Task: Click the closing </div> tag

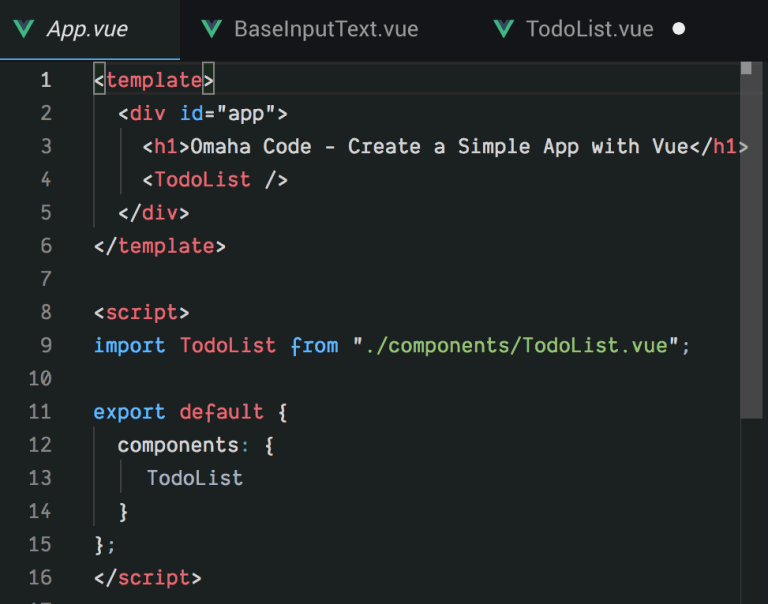Action: [154, 213]
